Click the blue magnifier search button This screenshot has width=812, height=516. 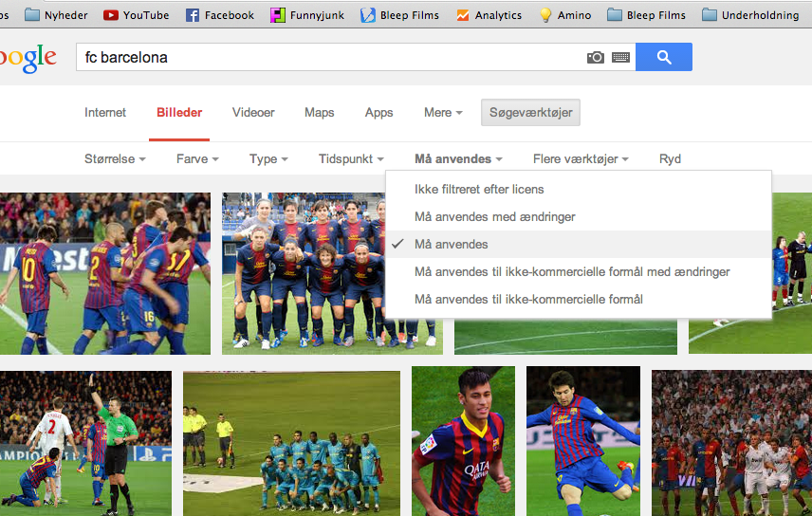tap(664, 57)
